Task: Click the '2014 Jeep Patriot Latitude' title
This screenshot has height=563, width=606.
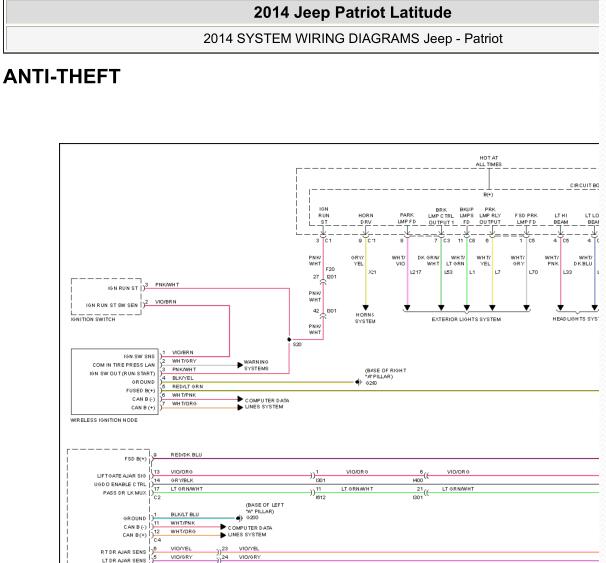Action: pos(352,13)
